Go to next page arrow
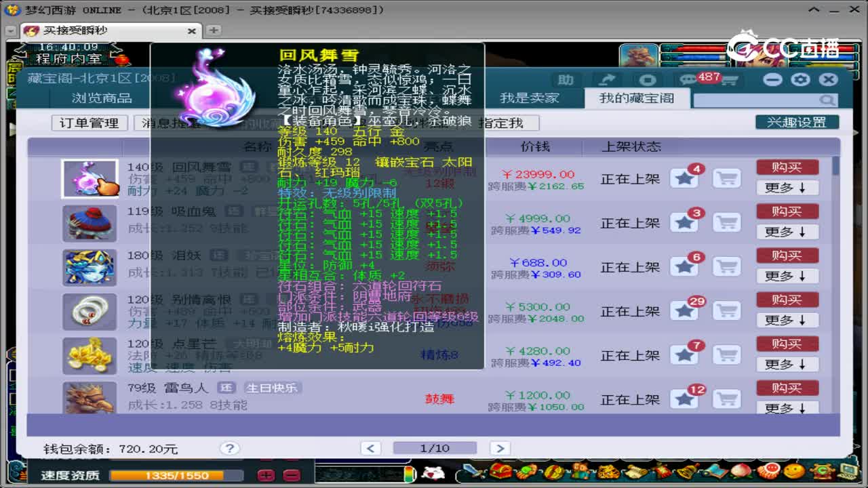868x488 pixels. [x=499, y=448]
